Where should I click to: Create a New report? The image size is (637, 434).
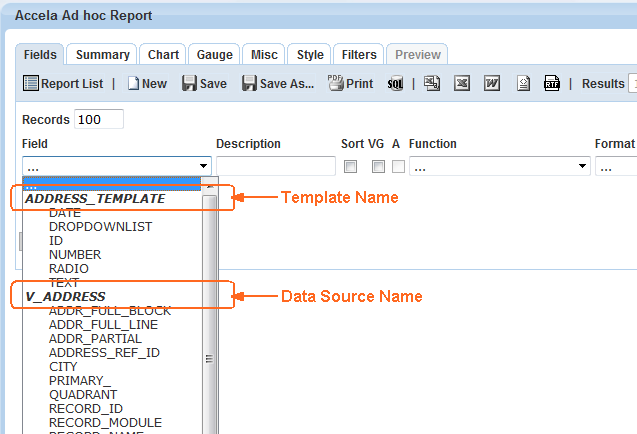[147, 84]
